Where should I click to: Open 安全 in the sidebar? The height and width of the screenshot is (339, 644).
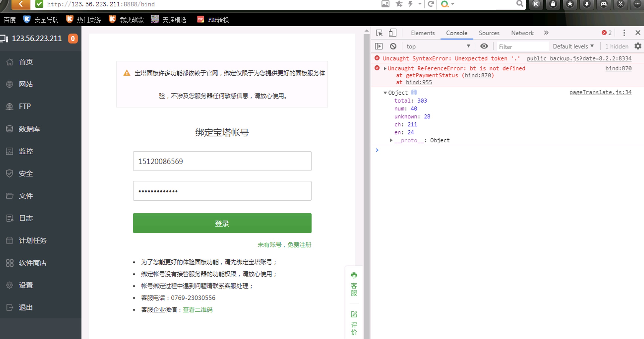tap(40, 173)
